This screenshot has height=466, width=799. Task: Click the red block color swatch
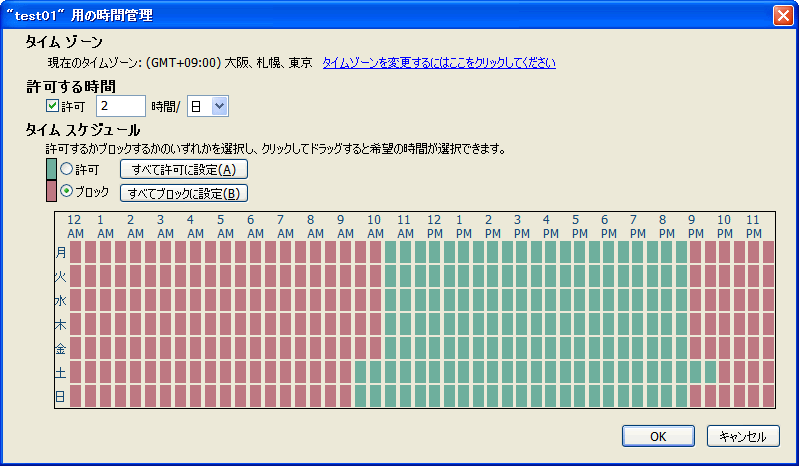[x=51, y=191]
